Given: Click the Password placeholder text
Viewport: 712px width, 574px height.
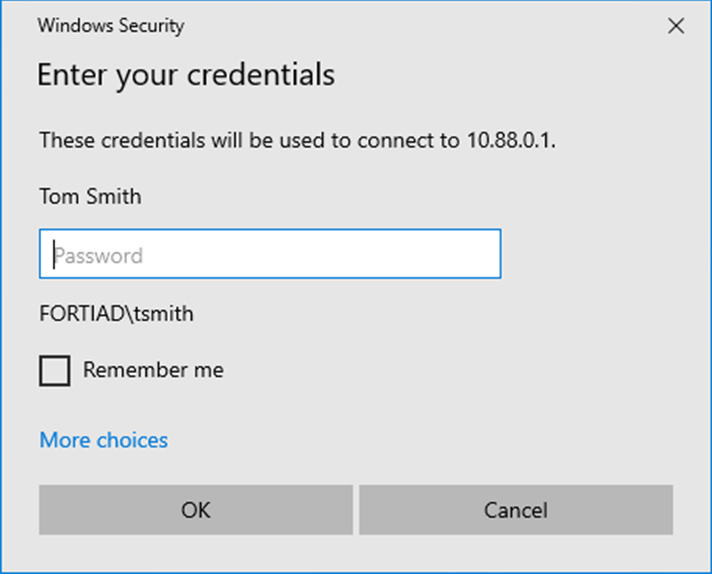Looking at the screenshot, I should 98,256.
